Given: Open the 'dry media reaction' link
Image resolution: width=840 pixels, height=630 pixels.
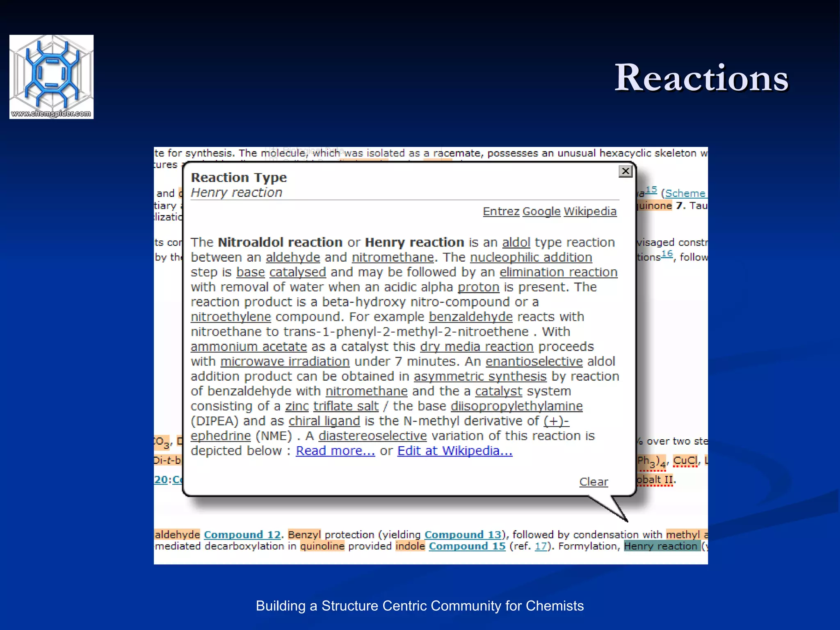Looking at the screenshot, I should click(477, 347).
